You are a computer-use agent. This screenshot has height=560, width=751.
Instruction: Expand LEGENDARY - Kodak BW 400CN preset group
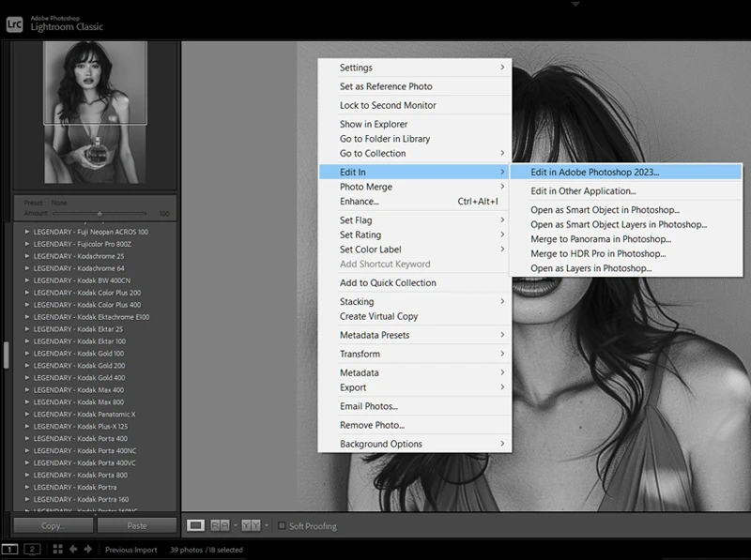click(27, 280)
